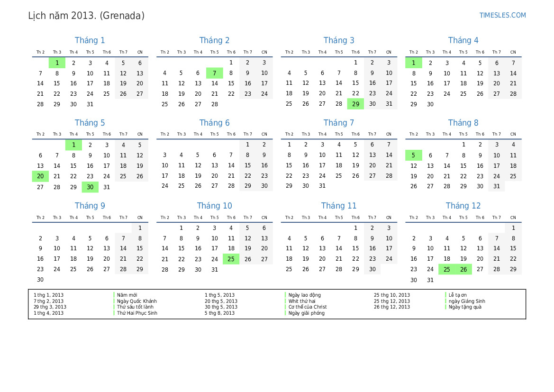Click the Tháng 12 month heading

463,206
